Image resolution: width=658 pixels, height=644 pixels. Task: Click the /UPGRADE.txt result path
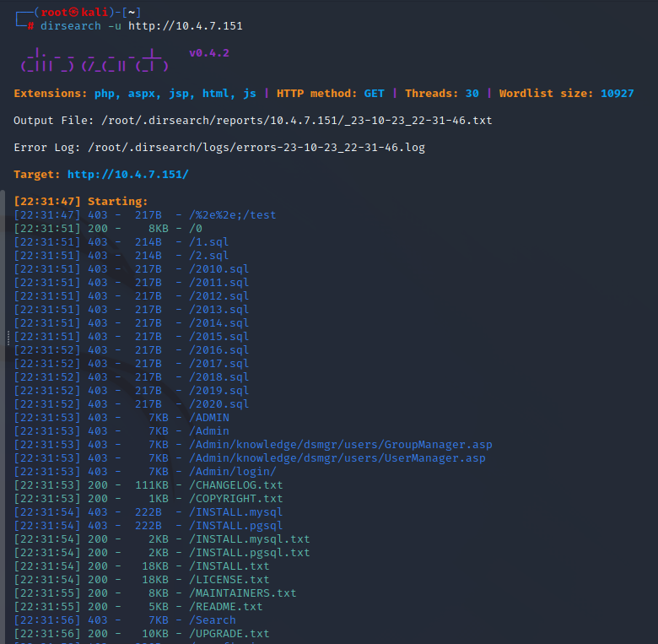point(229,634)
